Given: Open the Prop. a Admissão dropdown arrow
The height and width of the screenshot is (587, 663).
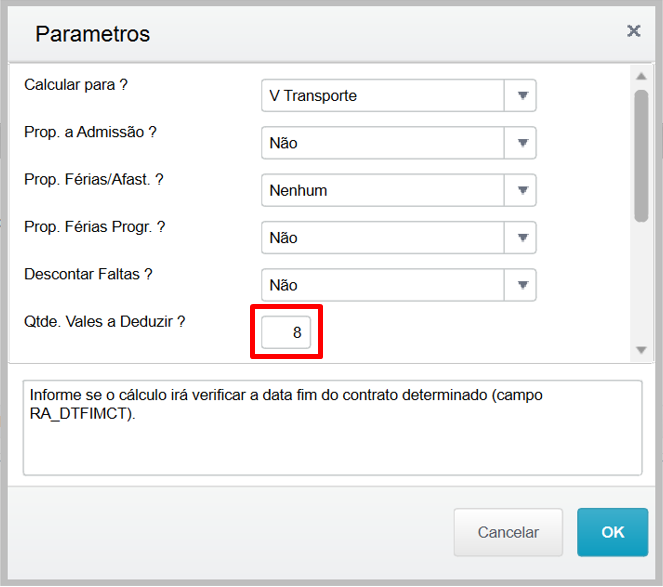Looking at the screenshot, I should pos(521,143).
